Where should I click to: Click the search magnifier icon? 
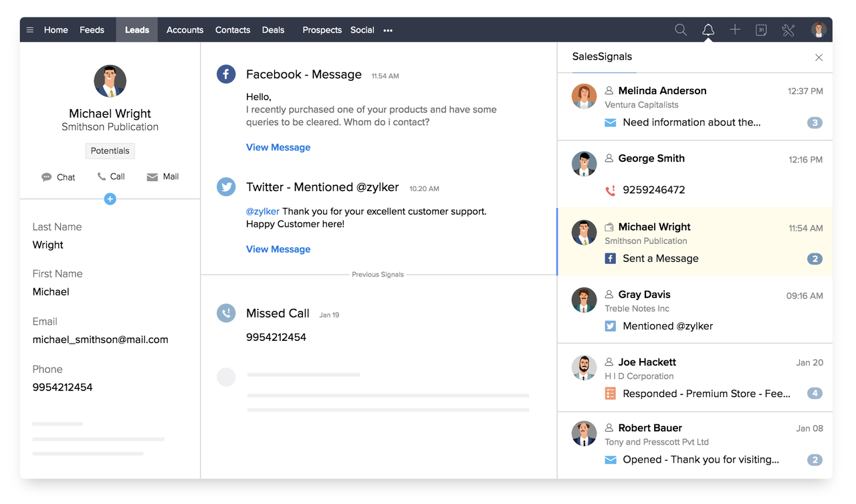click(x=681, y=30)
